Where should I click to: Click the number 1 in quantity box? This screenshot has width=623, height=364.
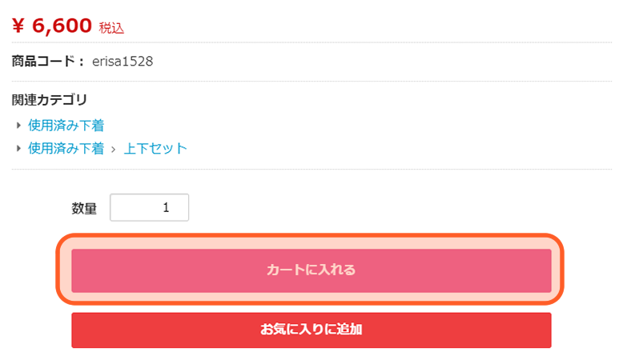coord(166,208)
